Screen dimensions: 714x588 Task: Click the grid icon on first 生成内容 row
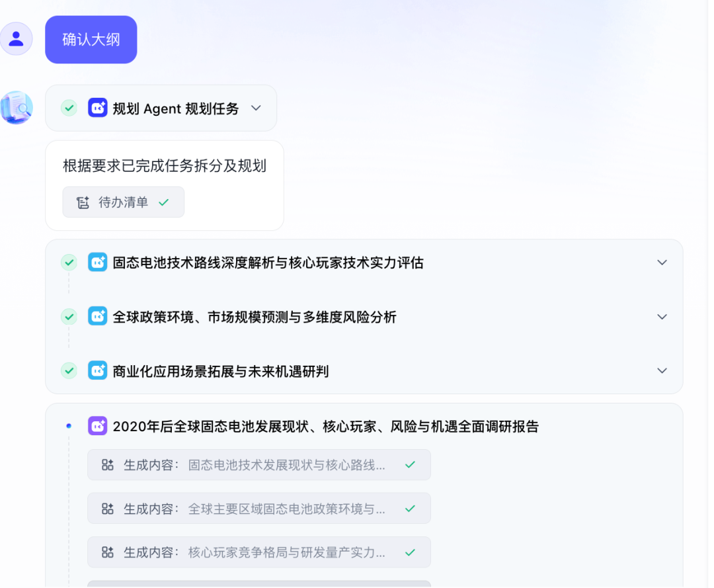pyautogui.click(x=107, y=465)
